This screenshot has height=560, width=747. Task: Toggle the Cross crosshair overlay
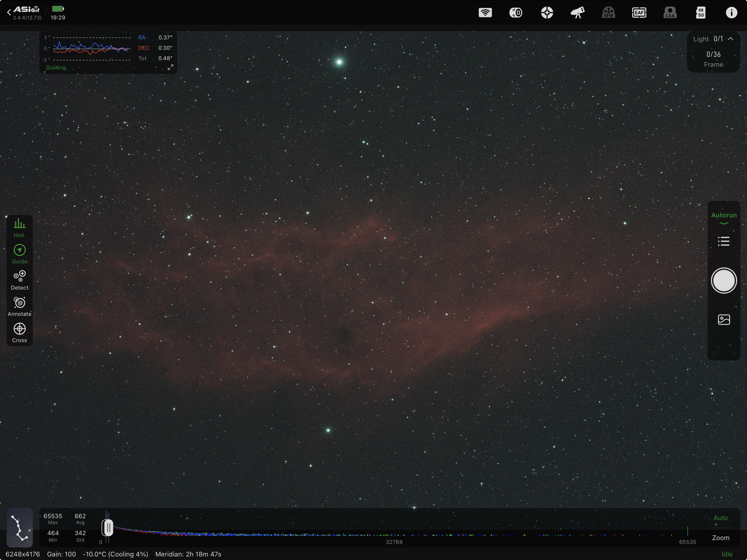20,333
